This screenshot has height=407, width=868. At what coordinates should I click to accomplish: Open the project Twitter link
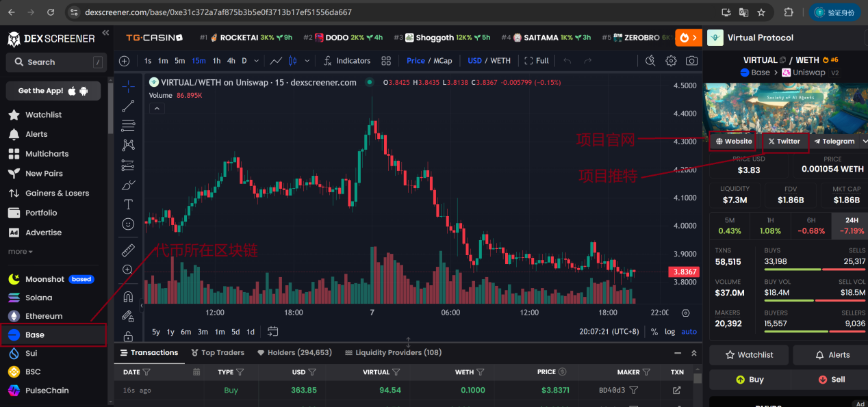pos(784,142)
